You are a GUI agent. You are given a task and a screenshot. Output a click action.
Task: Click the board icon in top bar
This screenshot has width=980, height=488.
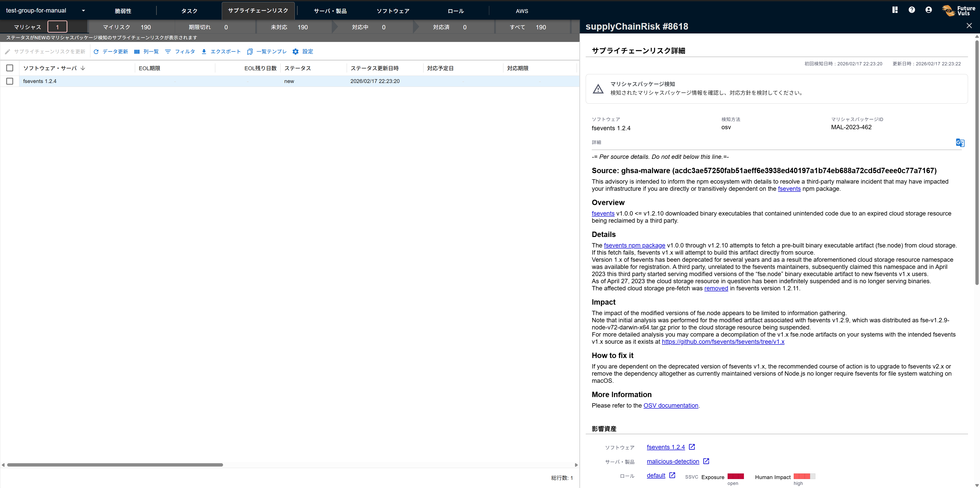tap(895, 10)
